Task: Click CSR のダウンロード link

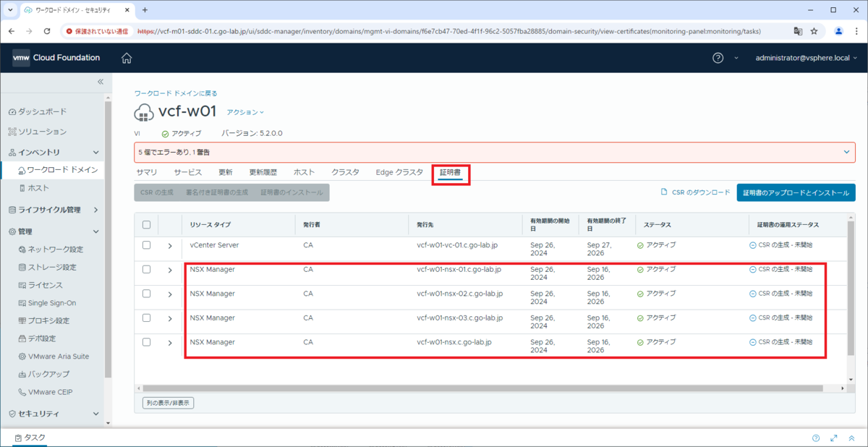Action: [696, 192]
